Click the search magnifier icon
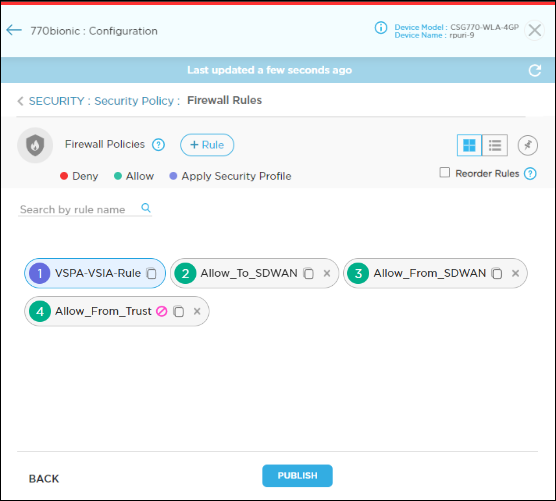 click(x=146, y=207)
